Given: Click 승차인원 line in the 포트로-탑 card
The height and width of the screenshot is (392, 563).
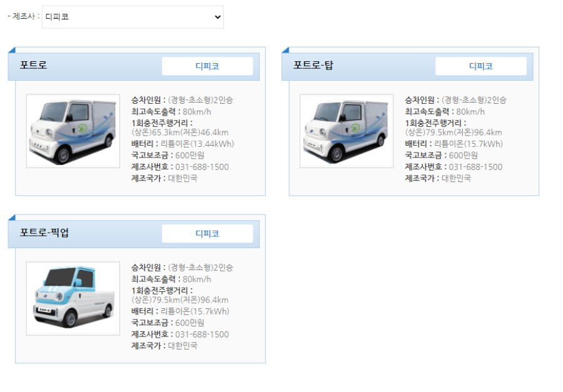Looking at the screenshot, I should coord(455,100).
